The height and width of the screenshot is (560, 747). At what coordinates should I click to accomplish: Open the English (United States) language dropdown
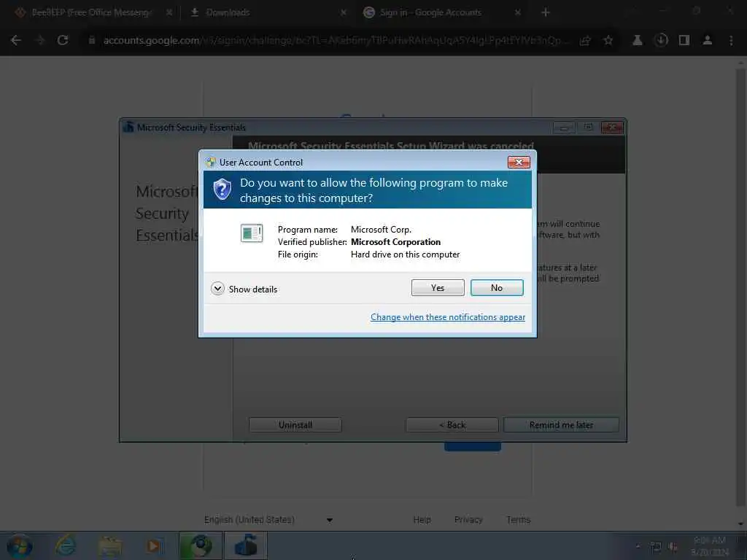pos(268,519)
